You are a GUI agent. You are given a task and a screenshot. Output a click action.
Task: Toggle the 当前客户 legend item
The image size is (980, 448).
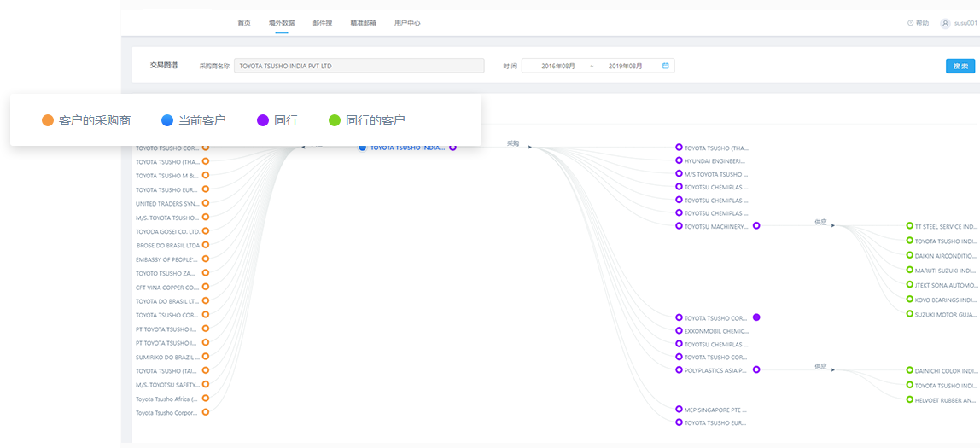coord(193,120)
